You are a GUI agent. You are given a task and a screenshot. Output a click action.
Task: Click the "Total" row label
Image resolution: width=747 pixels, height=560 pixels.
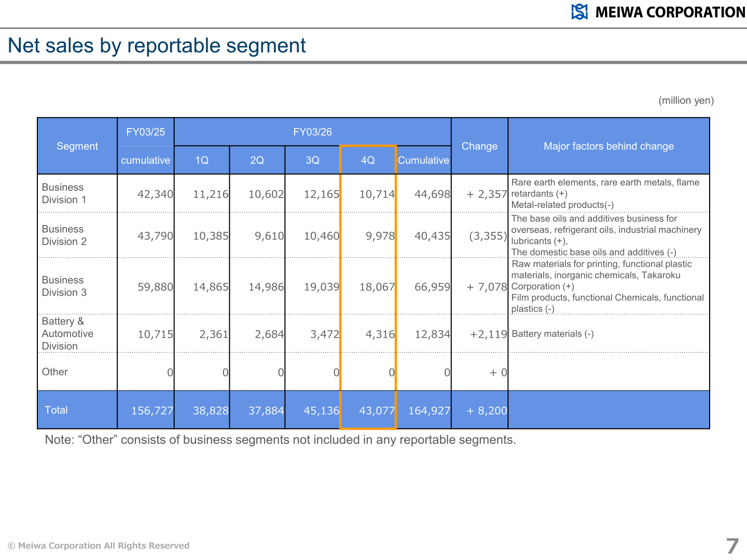56,410
